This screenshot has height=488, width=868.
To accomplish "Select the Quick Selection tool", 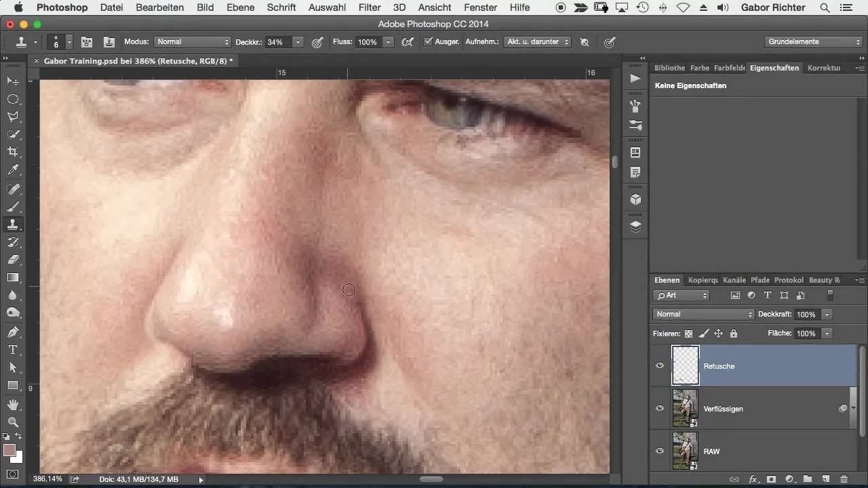I will pos(13,134).
